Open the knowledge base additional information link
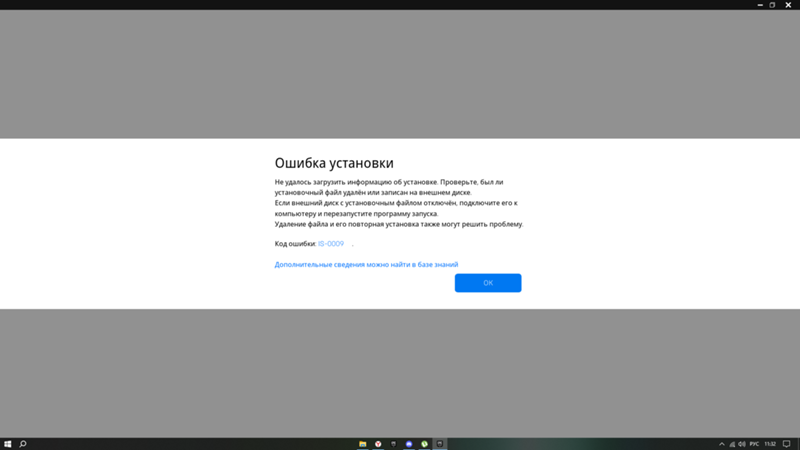 point(366,265)
